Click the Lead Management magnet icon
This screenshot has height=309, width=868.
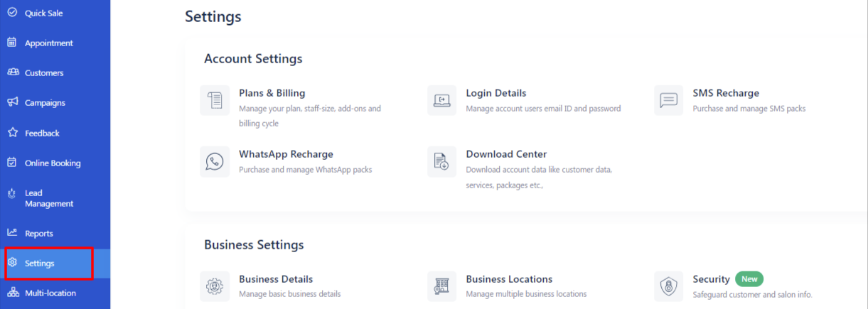tap(12, 193)
